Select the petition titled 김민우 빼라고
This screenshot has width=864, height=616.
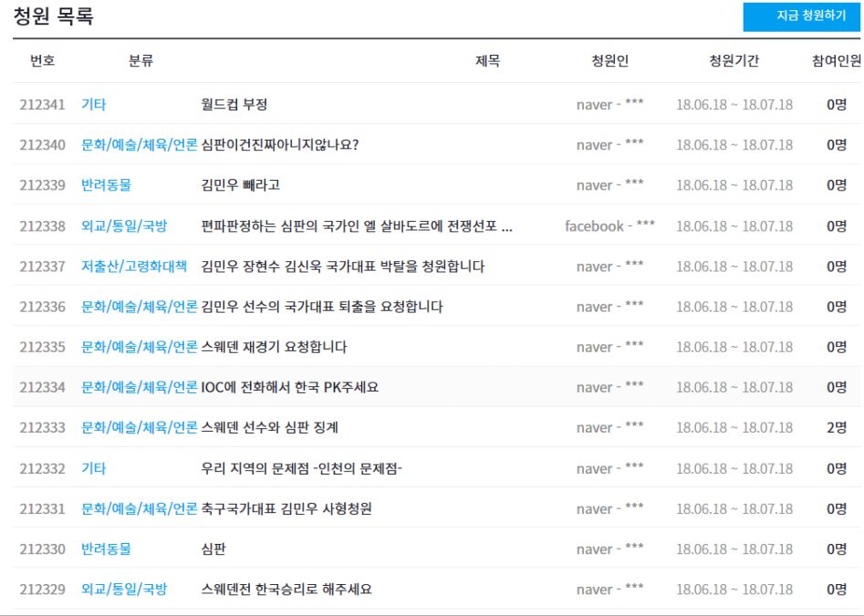(x=240, y=185)
